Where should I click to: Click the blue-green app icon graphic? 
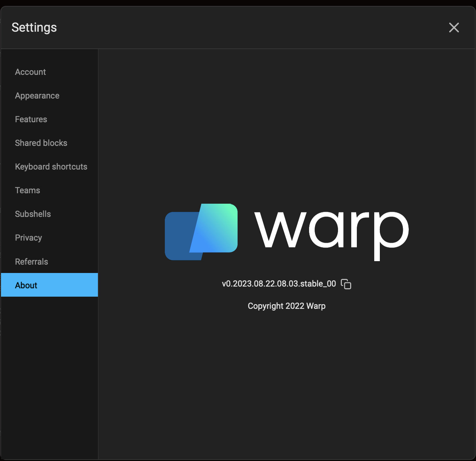pos(201,232)
